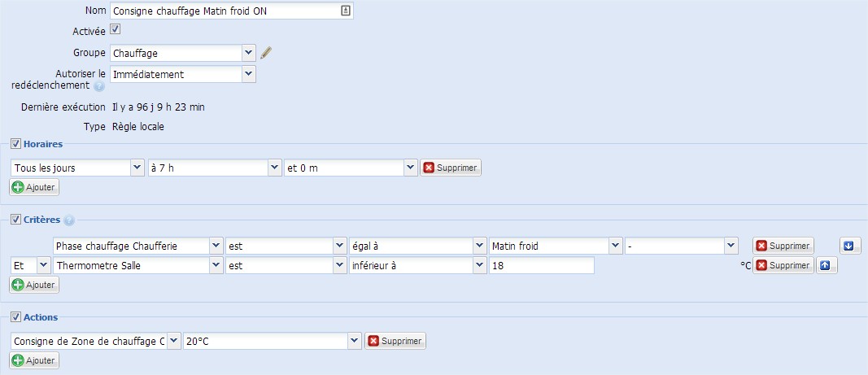Click contact card icon in Nom field
Screen dimensions: 868x375
[x=346, y=11]
